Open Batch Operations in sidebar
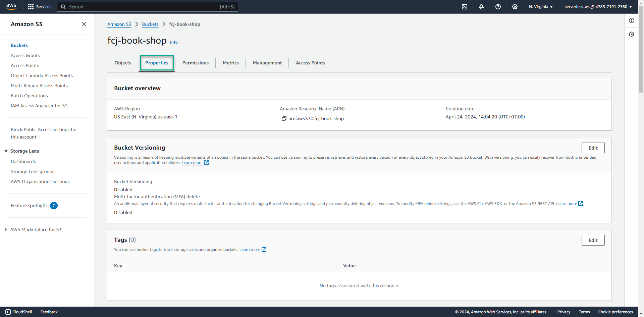 coord(29,96)
